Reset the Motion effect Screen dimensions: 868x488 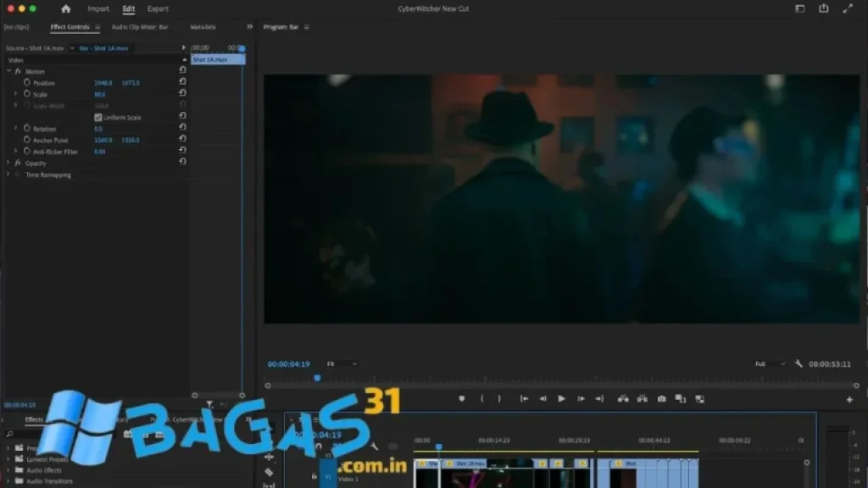pyautogui.click(x=183, y=70)
